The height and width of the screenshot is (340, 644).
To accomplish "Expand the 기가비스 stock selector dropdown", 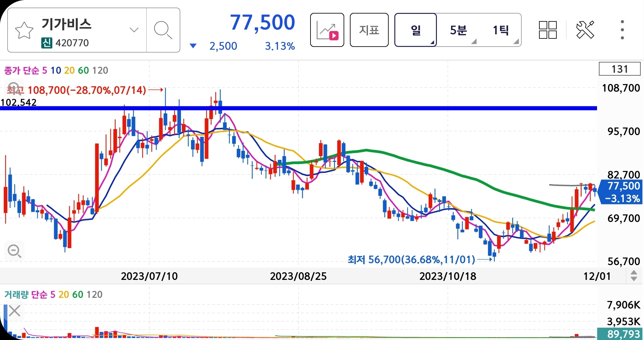I will click(134, 30).
